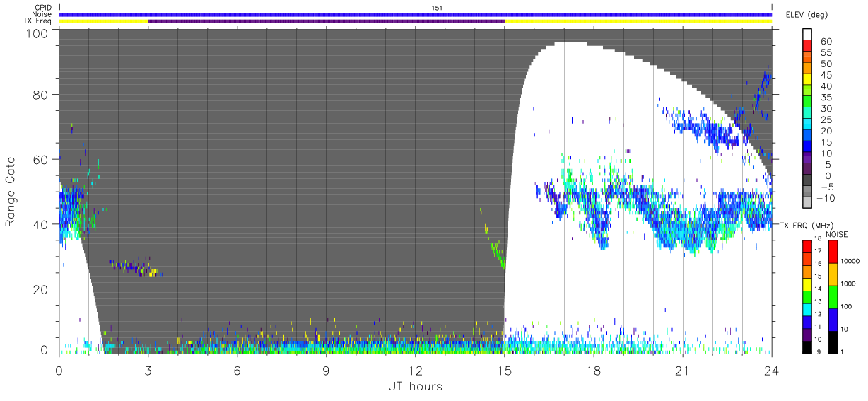Click the 'UT hours' x-axis title
The image size is (868, 401).
[414, 387]
